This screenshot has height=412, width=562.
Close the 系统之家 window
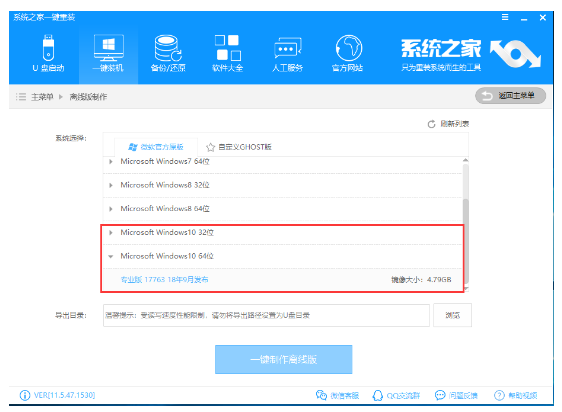[x=543, y=17]
